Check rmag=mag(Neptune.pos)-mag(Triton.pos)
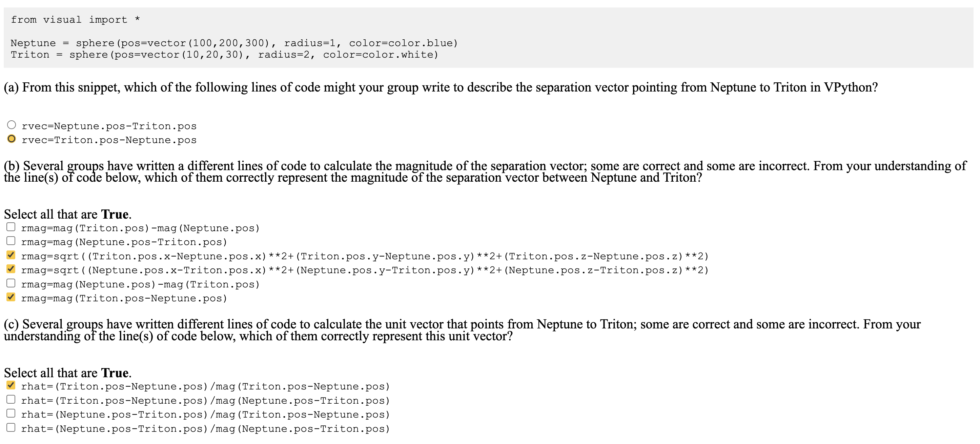This screenshot has width=980, height=444. tap(11, 283)
